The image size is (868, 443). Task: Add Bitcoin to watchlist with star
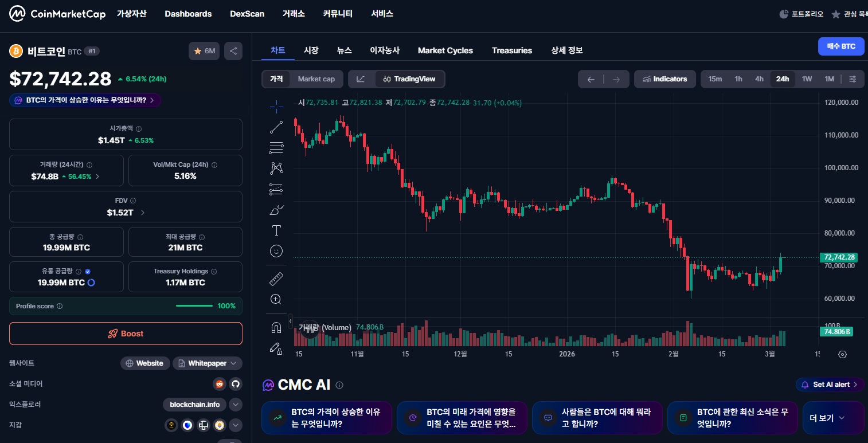pyautogui.click(x=204, y=51)
